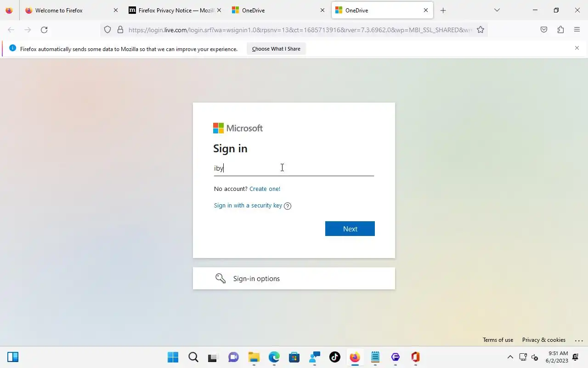Image resolution: width=588 pixels, height=368 pixels.
Task: Show hidden system tray icons
Action: click(510, 357)
